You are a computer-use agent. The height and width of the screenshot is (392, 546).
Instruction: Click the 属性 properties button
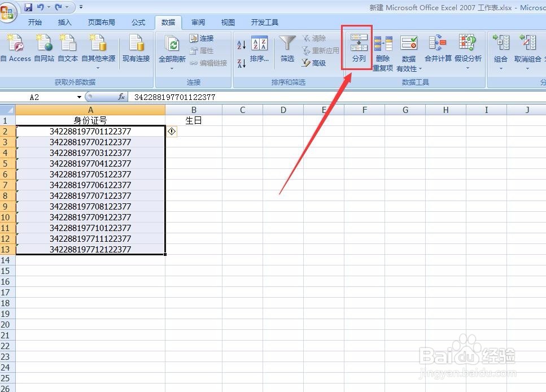(202, 50)
